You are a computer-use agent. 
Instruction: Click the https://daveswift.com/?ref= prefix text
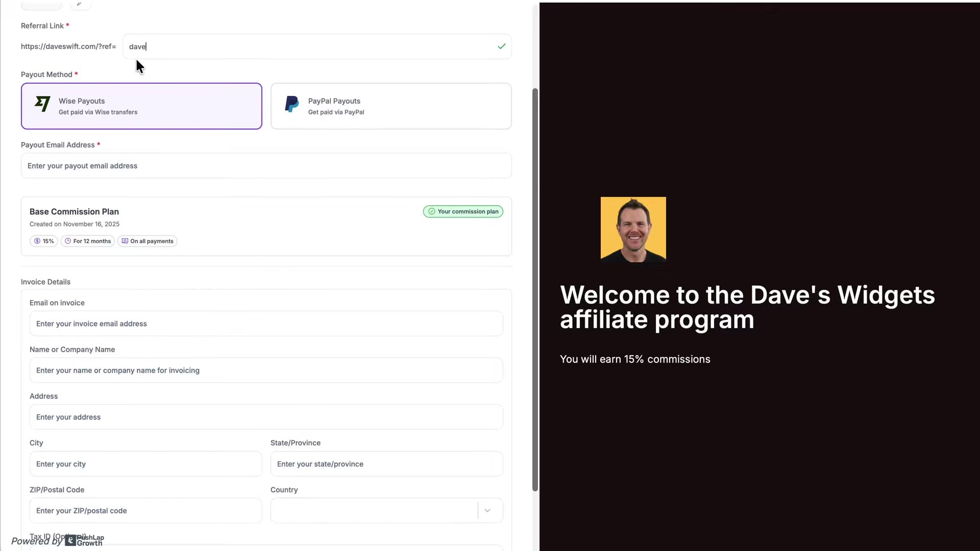pyautogui.click(x=68, y=46)
